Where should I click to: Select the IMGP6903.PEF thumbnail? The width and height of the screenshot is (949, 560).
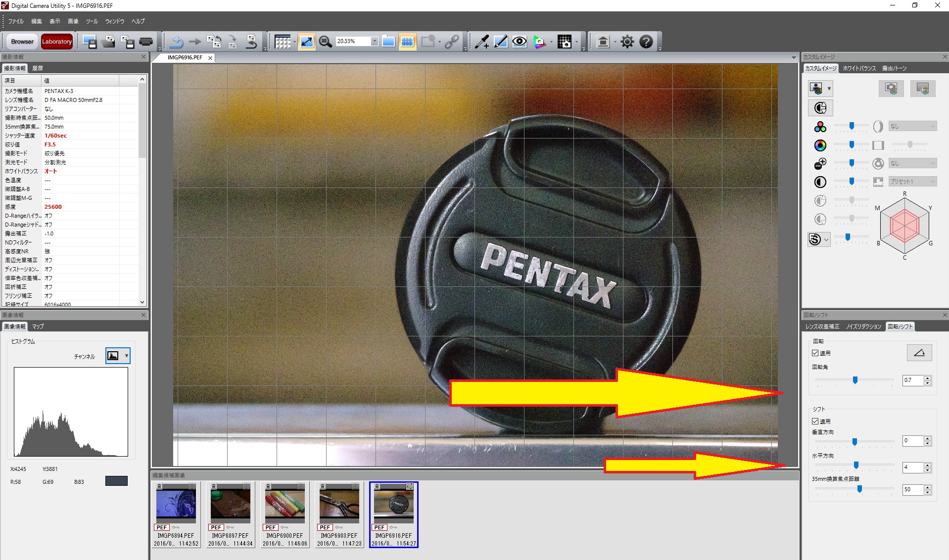click(x=339, y=515)
